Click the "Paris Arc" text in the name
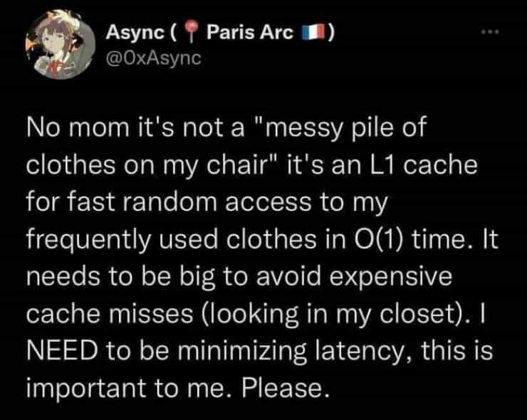The width and height of the screenshot is (527, 420). pyautogui.click(x=248, y=33)
